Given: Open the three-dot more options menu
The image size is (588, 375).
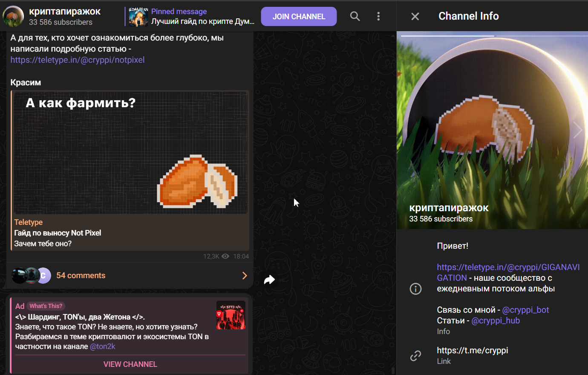Looking at the screenshot, I should pos(378,16).
